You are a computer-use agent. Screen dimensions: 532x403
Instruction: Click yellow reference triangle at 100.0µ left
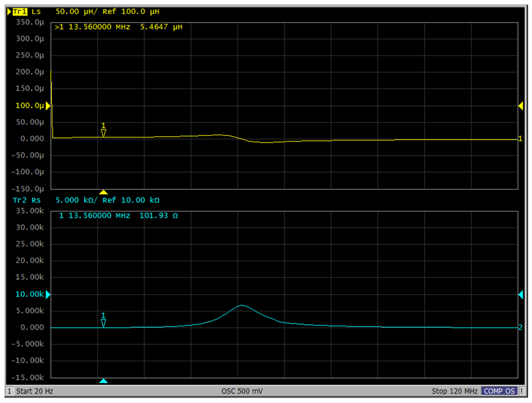coord(48,106)
